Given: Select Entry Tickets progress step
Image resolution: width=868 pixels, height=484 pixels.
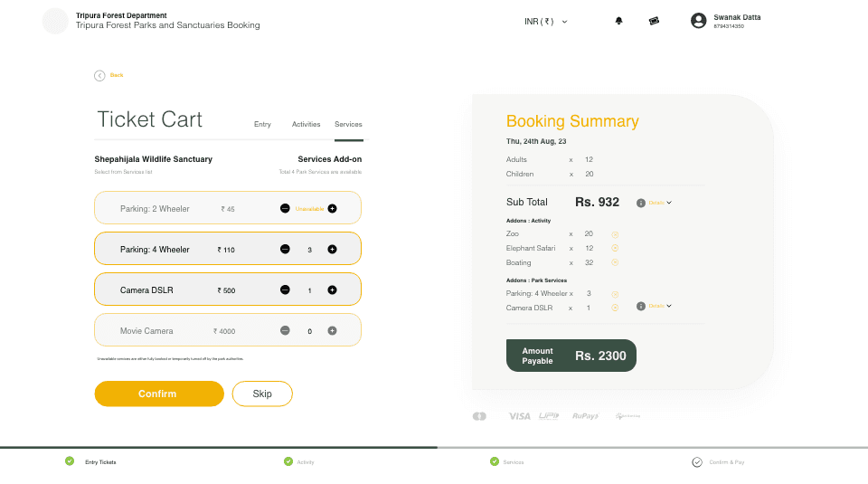Looking at the screenshot, I should 91,462.
